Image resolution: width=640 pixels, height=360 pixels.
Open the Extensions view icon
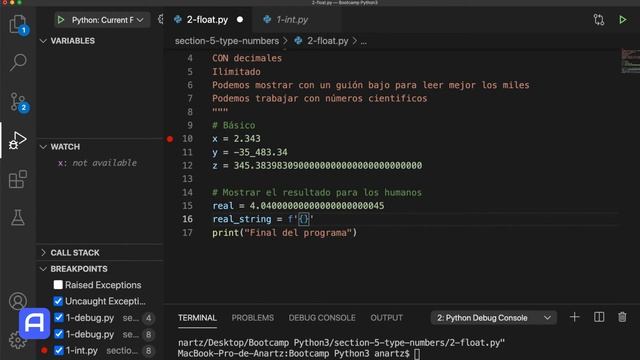point(18,179)
